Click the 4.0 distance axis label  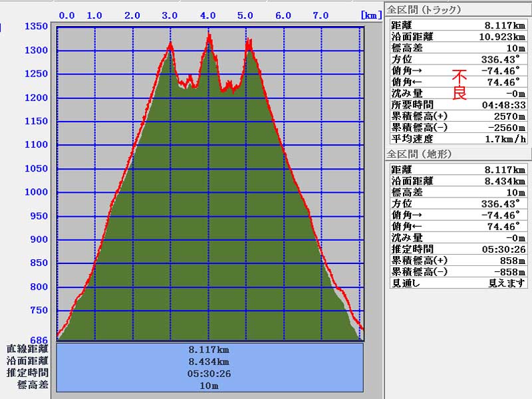[x=208, y=15]
